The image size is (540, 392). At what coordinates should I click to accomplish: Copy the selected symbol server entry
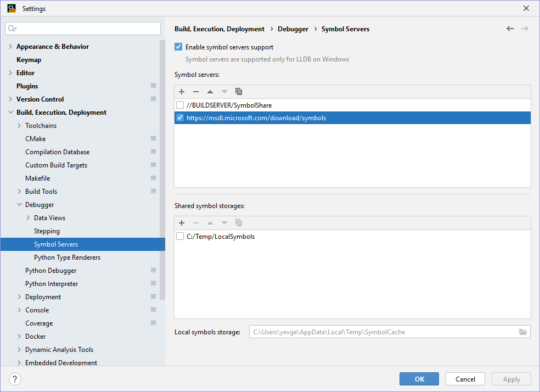[x=239, y=92]
